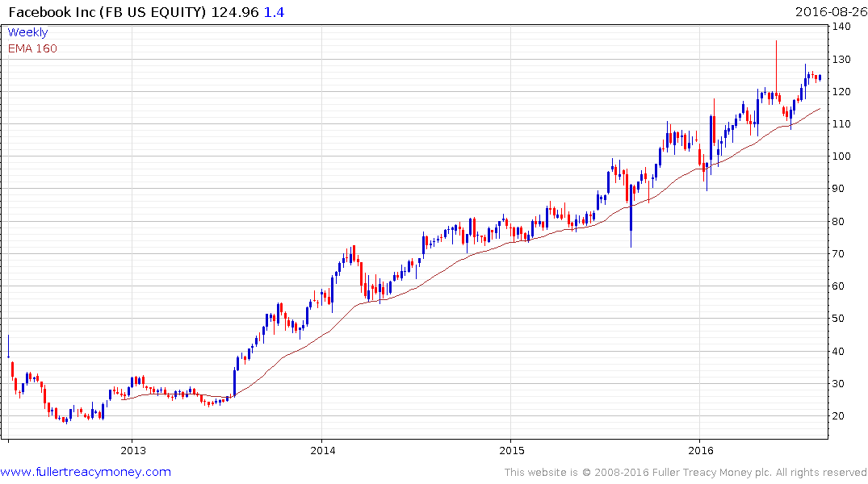The width and height of the screenshot is (868, 484).
Task: Click the 80 price axis label
Action: [x=839, y=221]
